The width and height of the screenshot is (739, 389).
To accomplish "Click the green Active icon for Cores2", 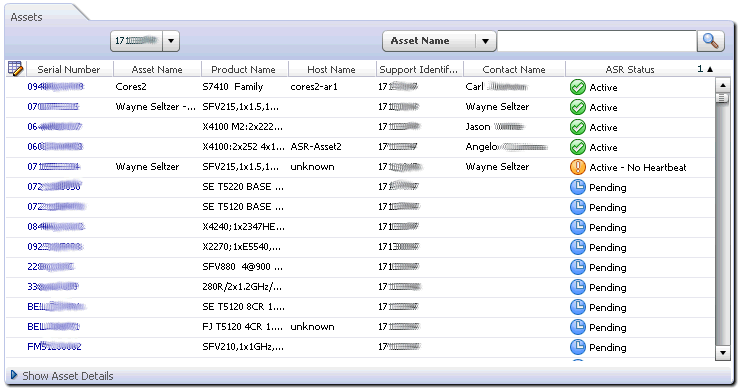I will point(577,87).
